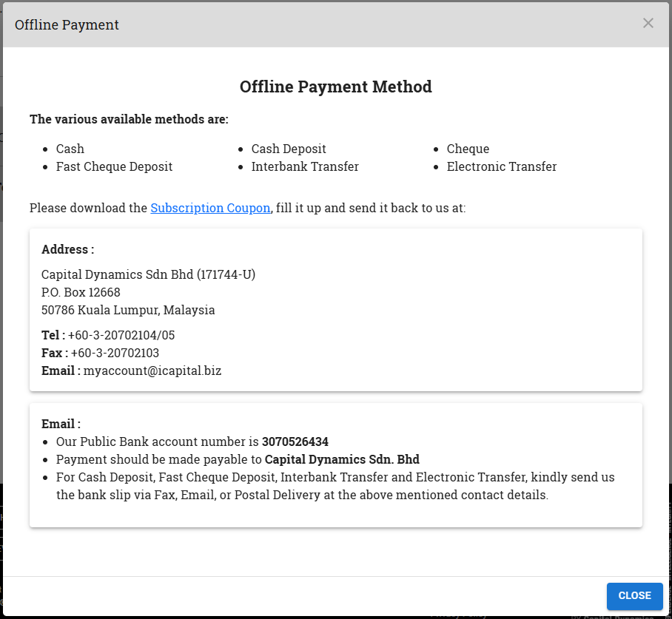
Task: Click 'The various available methods are:' text
Action: (129, 119)
